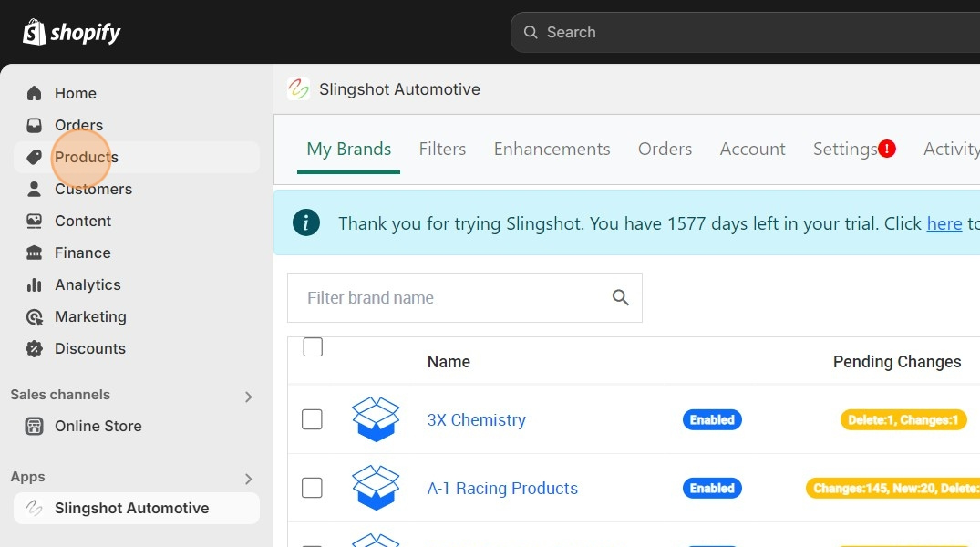Click the Home icon in sidebar

(35, 93)
